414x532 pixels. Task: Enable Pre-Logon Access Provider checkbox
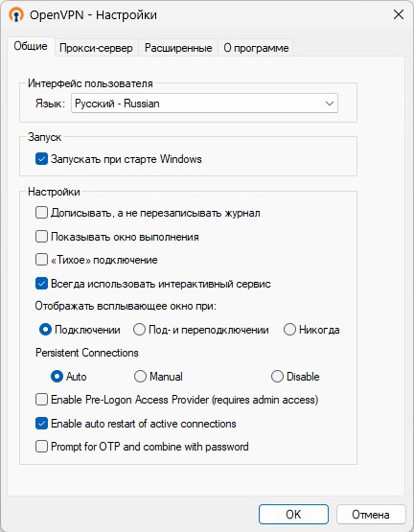[41, 400]
